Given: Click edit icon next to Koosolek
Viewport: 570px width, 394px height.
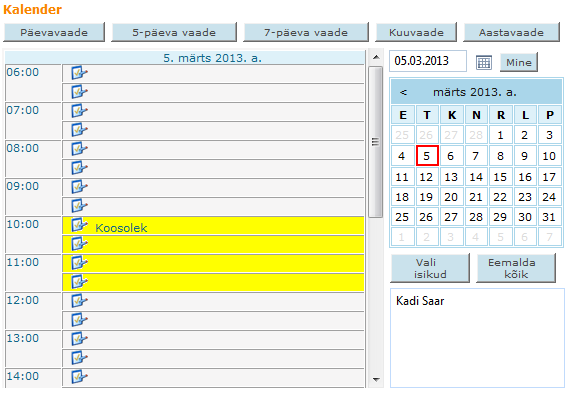Looking at the screenshot, I should 79,225.
